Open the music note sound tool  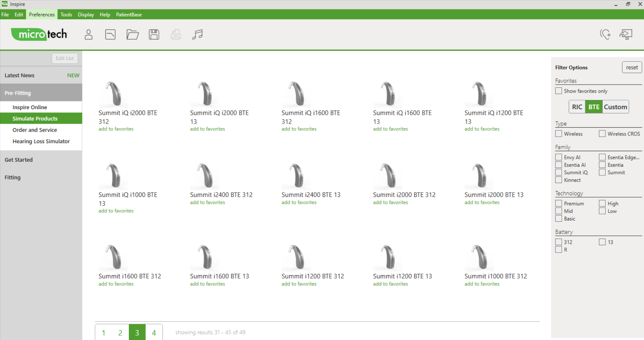point(197,34)
